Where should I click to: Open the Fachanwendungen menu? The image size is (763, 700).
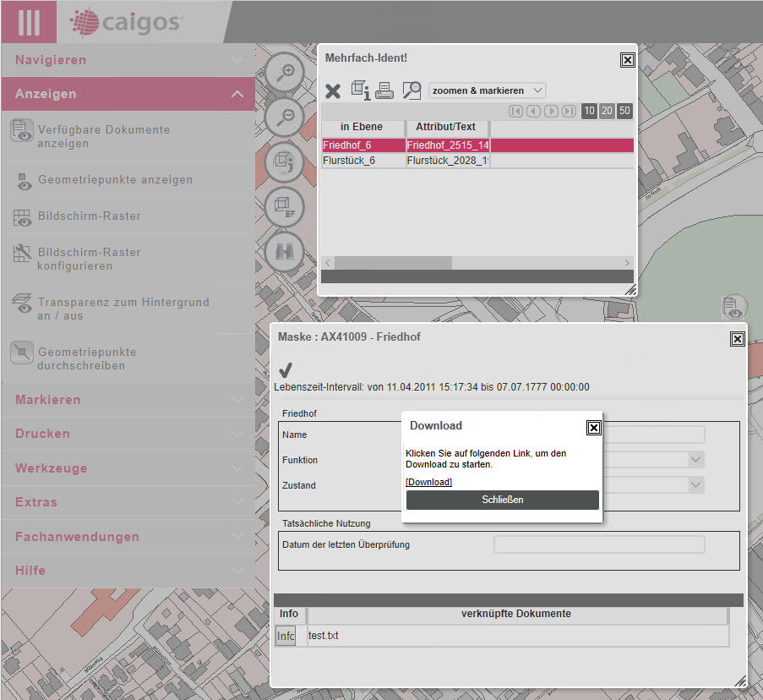pyautogui.click(x=127, y=537)
